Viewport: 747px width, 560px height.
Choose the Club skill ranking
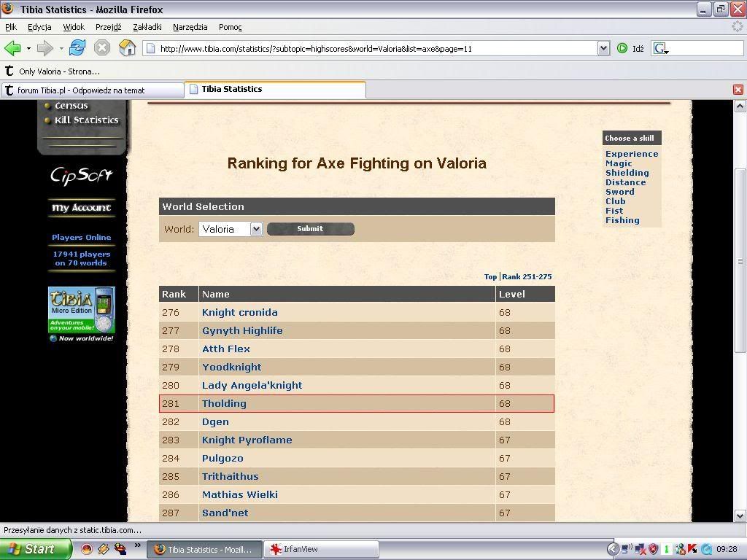point(616,201)
